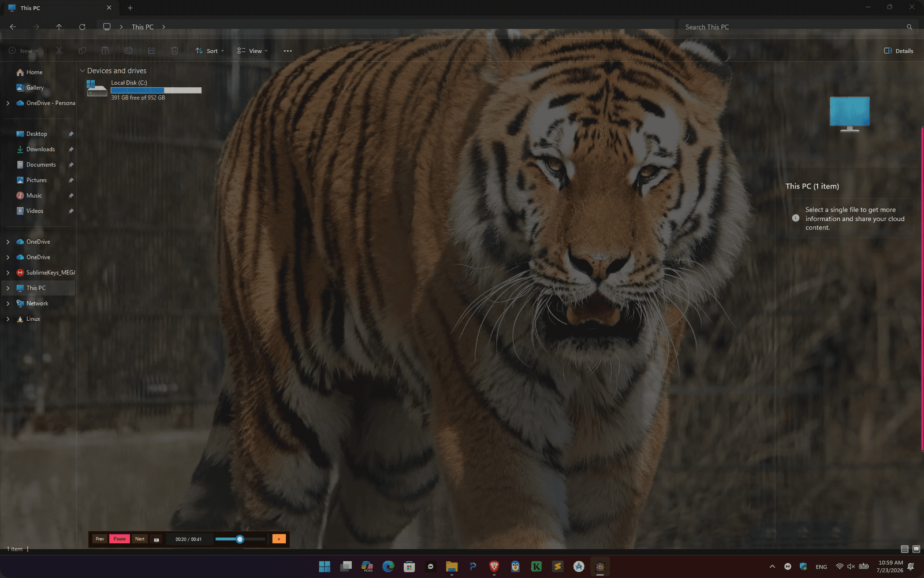
Task: Click the Prev button on playback bar
Action: [x=100, y=539]
